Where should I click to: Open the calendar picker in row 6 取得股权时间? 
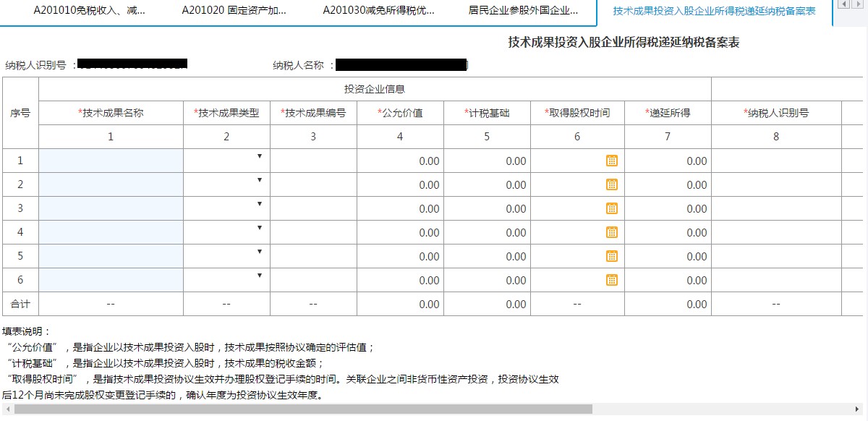[611, 280]
